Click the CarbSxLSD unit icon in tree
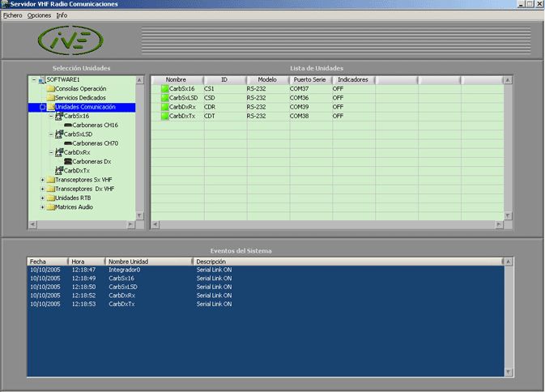 (59, 134)
